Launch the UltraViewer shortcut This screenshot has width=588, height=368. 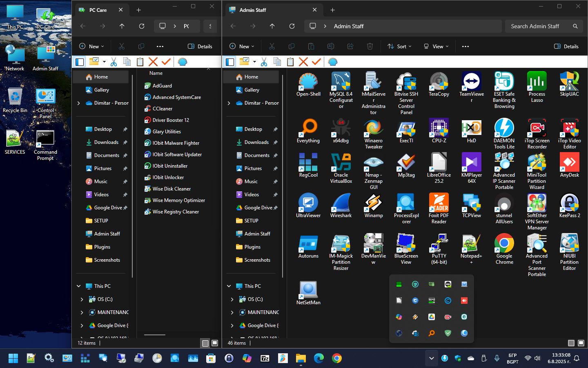(308, 206)
